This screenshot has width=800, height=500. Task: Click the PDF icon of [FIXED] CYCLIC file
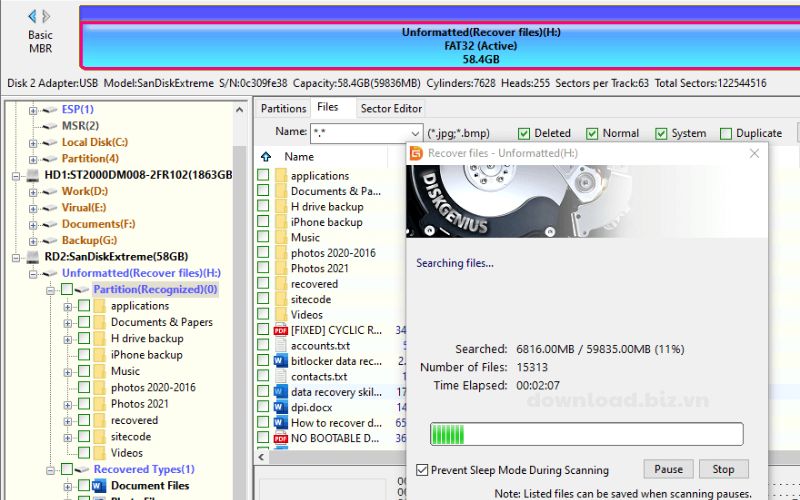[282, 330]
